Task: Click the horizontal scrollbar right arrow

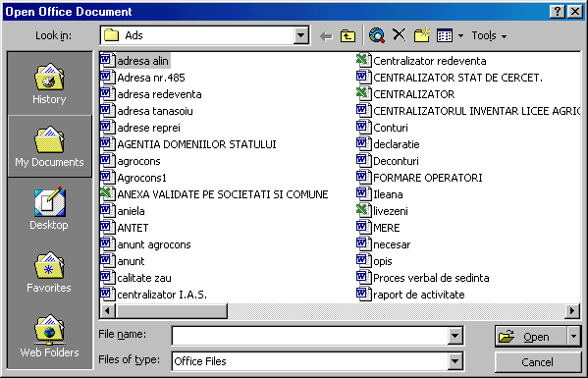Action: pos(572,311)
